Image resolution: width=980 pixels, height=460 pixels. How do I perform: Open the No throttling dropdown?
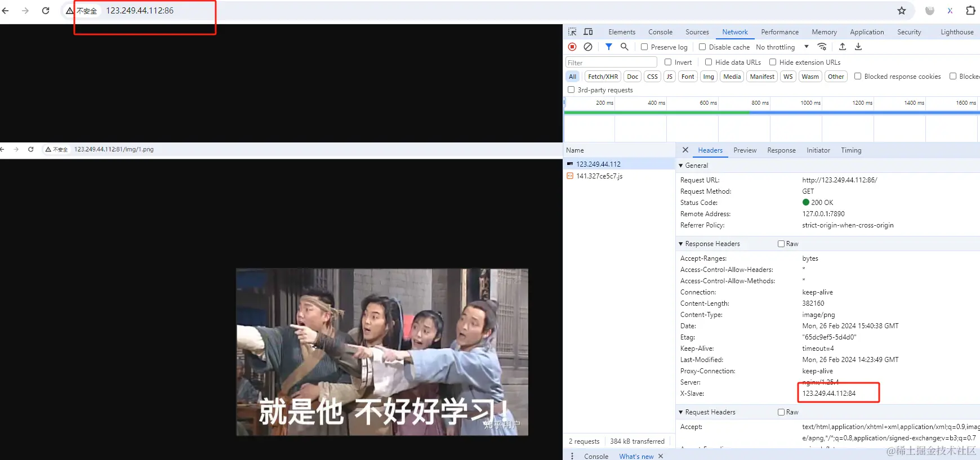click(782, 47)
